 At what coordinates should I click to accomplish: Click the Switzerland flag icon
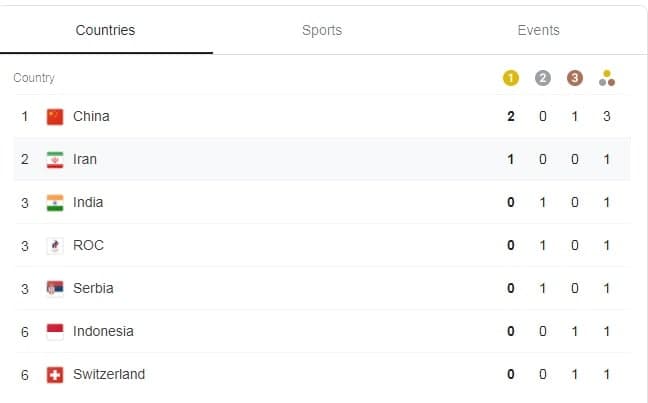[55, 374]
